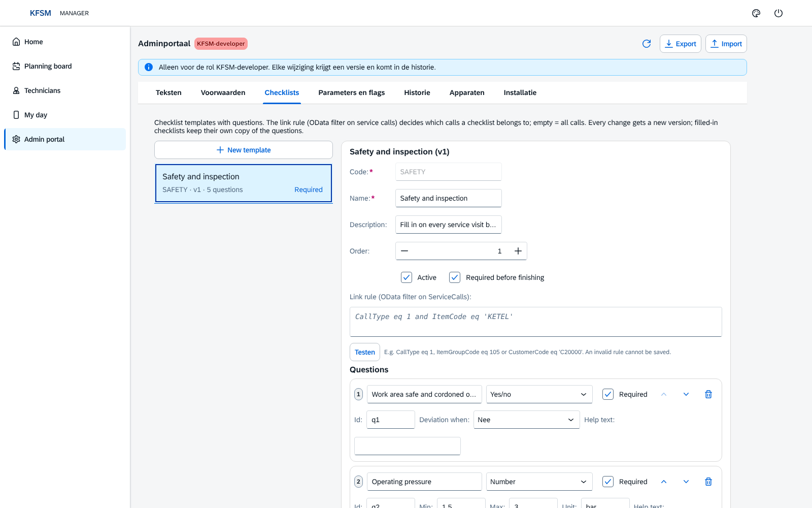Open My day in sidebar

[x=65, y=115]
